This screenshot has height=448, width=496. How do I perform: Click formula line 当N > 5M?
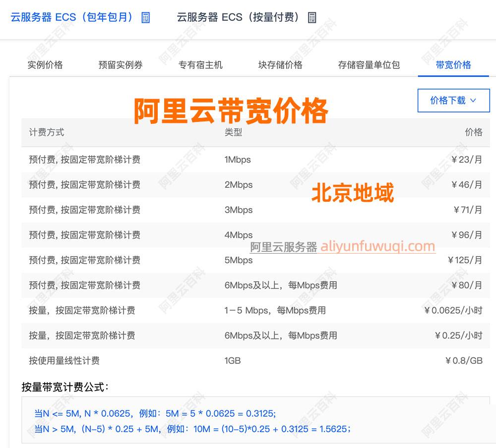click(x=192, y=429)
